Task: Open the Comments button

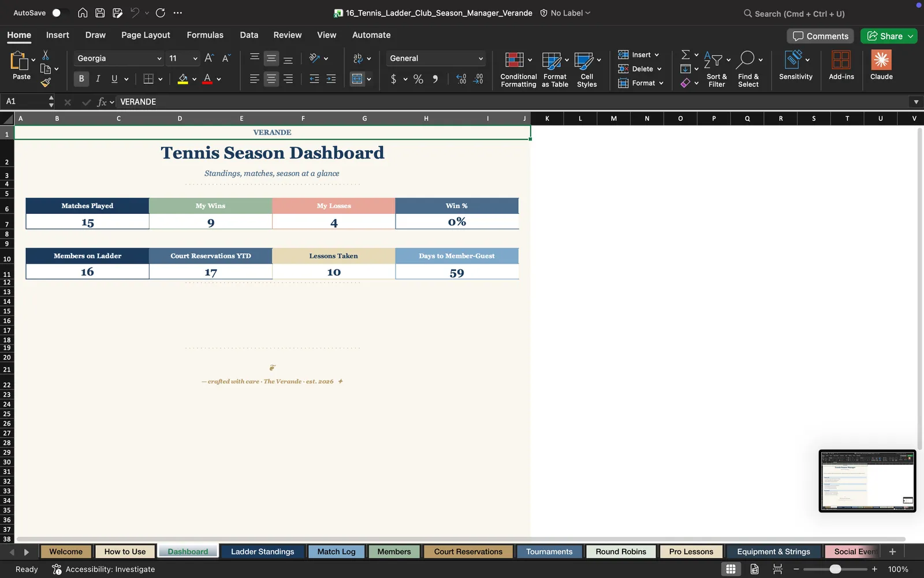Action: coord(821,36)
